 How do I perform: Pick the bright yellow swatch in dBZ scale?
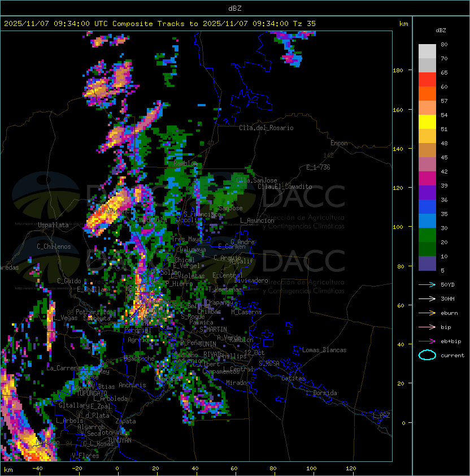[427, 122]
